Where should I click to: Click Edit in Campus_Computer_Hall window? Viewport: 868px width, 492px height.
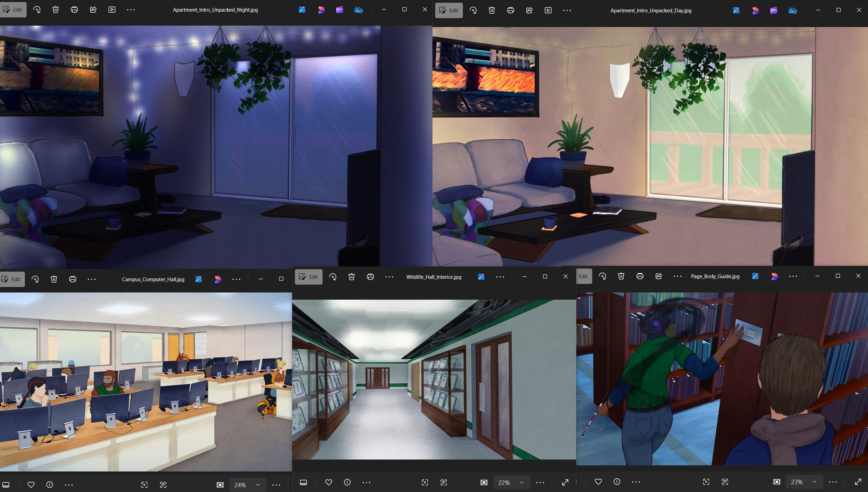click(x=12, y=279)
